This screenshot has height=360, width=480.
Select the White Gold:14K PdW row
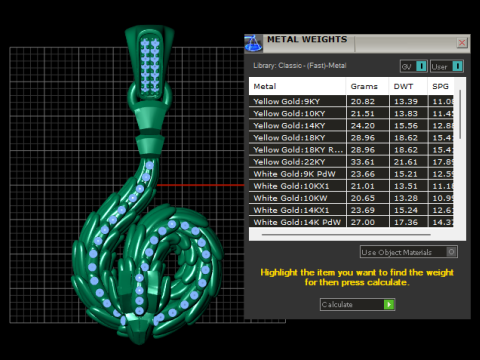pyautogui.click(x=351, y=222)
